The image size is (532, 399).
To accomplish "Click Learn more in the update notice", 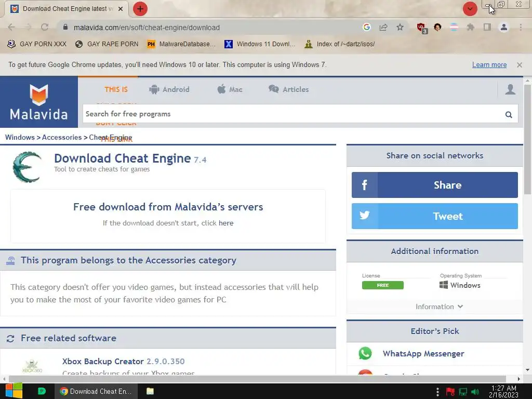I will pyautogui.click(x=489, y=65).
